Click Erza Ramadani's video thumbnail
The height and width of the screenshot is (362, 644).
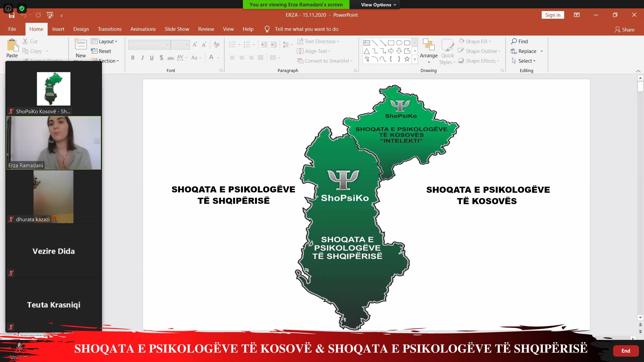[54, 143]
